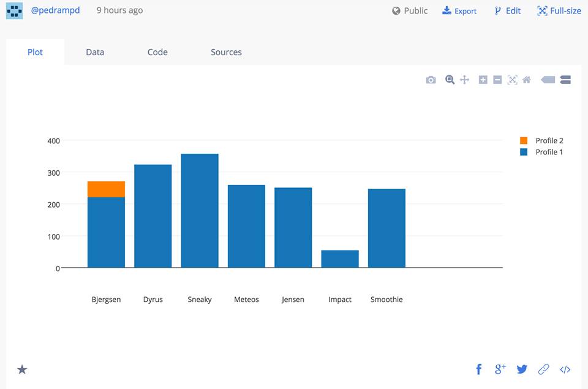
Task: Click the Impact axis label
Action: click(340, 300)
